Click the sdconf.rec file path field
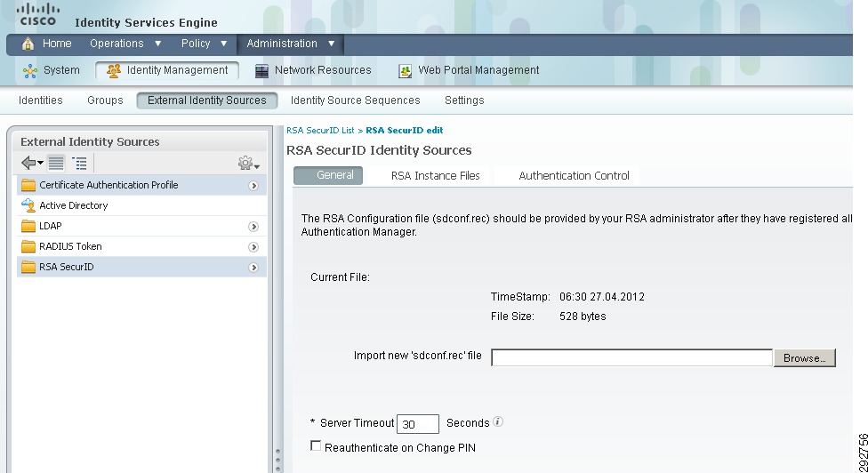The width and height of the screenshot is (868, 473). [x=631, y=358]
